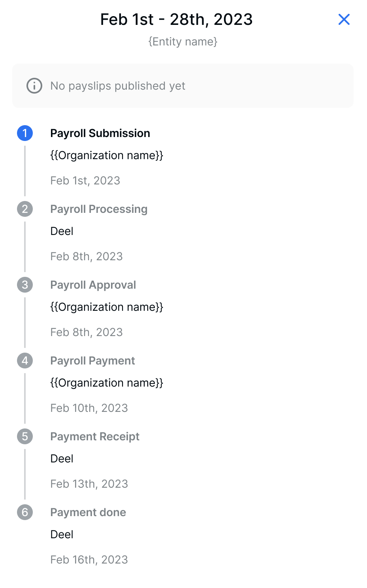Select the Payment done step title

[88, 512]
